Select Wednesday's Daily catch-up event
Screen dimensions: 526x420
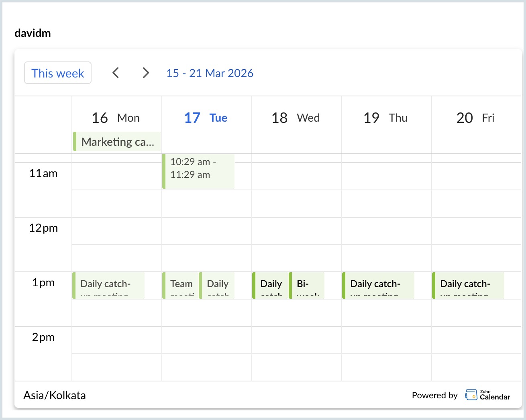click(270, 285)
